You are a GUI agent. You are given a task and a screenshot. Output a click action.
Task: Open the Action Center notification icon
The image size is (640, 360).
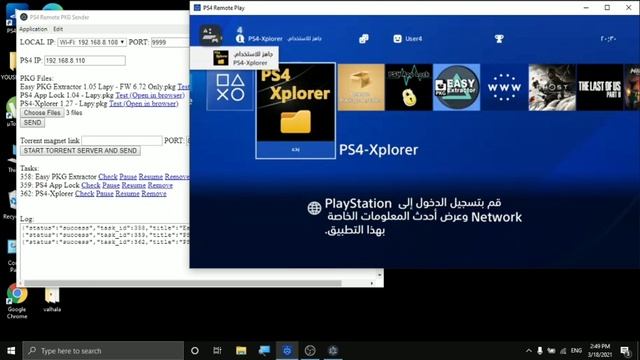point(625,351)
